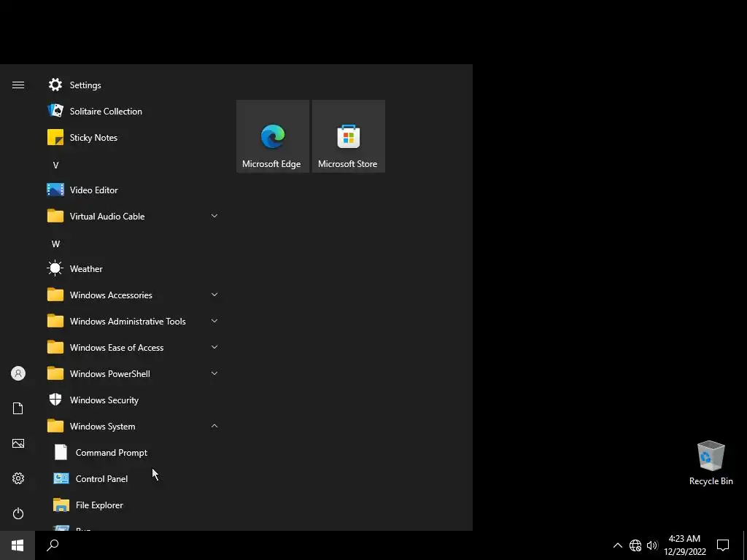Viewport: 747px width, 560px height.
Task: Launch Command Prompt via its icon
Action: 61,452
